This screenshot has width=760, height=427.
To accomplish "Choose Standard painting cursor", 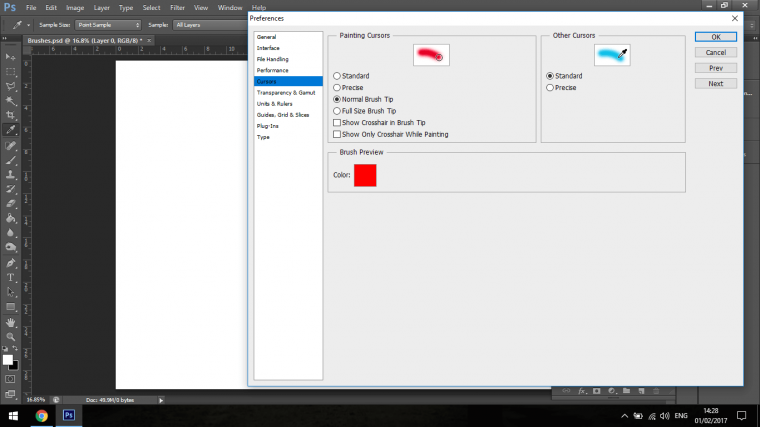I will [351, 76].
